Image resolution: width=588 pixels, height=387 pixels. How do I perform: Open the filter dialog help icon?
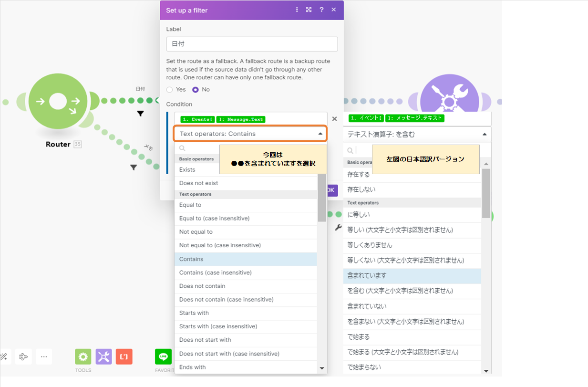tap(321, 10)
